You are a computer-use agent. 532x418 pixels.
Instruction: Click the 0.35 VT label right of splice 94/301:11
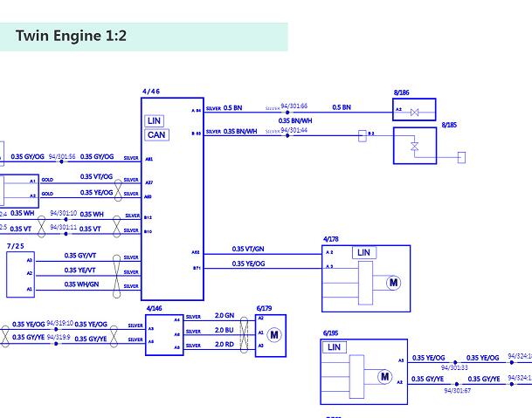pyautogui.click(x=90, y=230)
